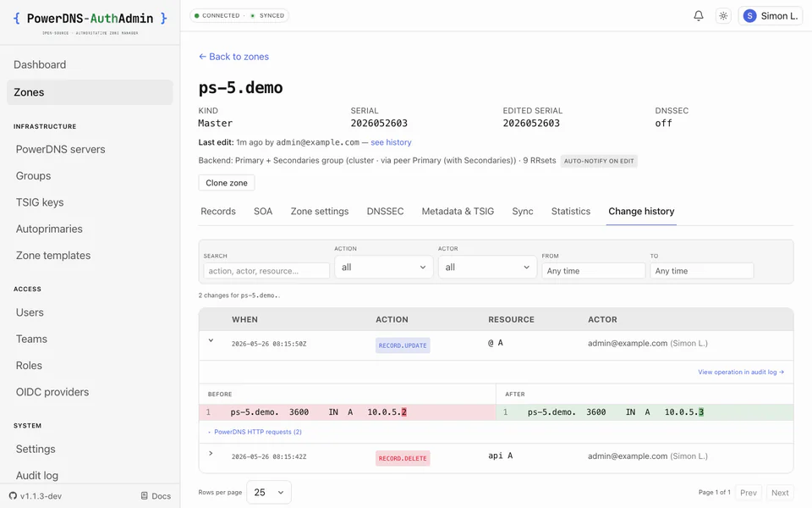812x508 pixels.
Task: Go to Dashboard in the sidebar
Action: click(x=90, y=65)
